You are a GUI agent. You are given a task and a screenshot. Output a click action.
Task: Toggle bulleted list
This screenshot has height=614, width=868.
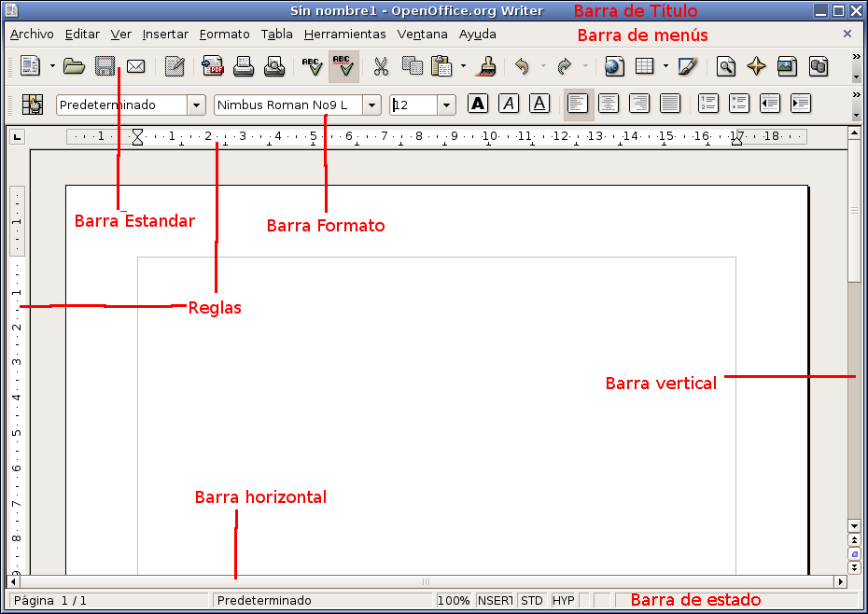[x=739, y=104]
